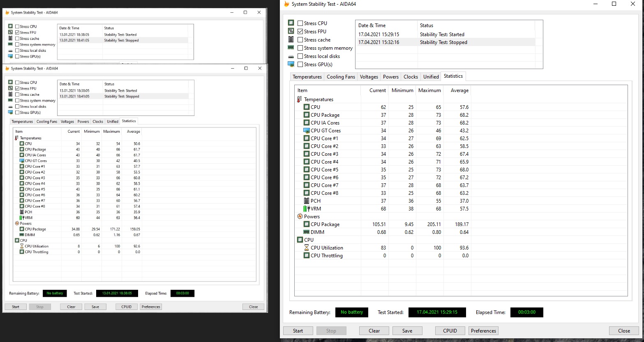Click the lightning icon beside Powers in the 17.04.2021 window
Viewport: 644px width, 342px height.
click(x=300, y=217)
